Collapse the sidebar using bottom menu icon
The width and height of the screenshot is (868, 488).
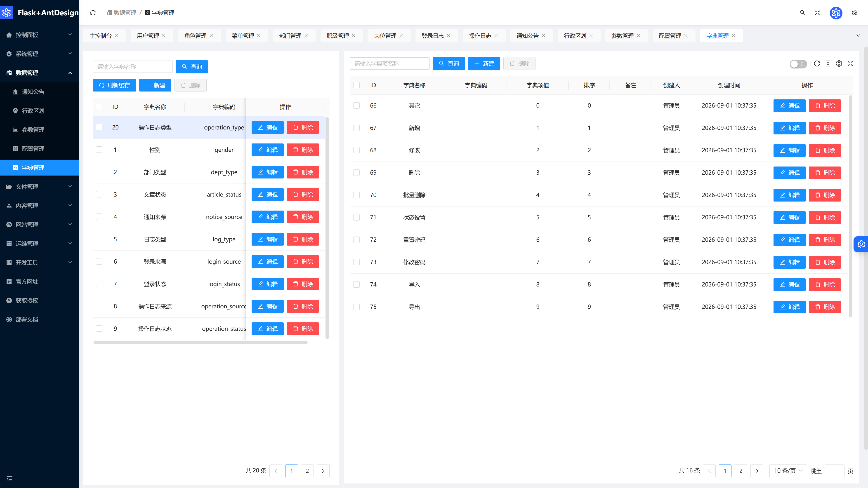[9, 479]
